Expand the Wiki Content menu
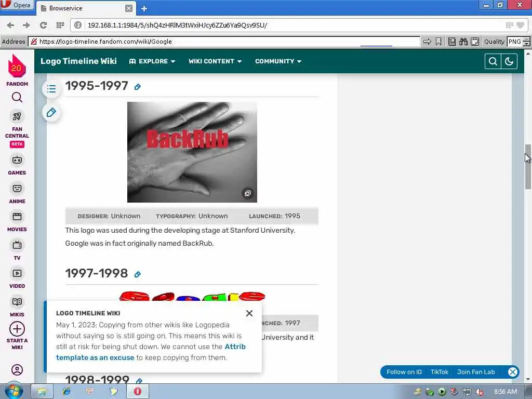 (x=215, y=61)
